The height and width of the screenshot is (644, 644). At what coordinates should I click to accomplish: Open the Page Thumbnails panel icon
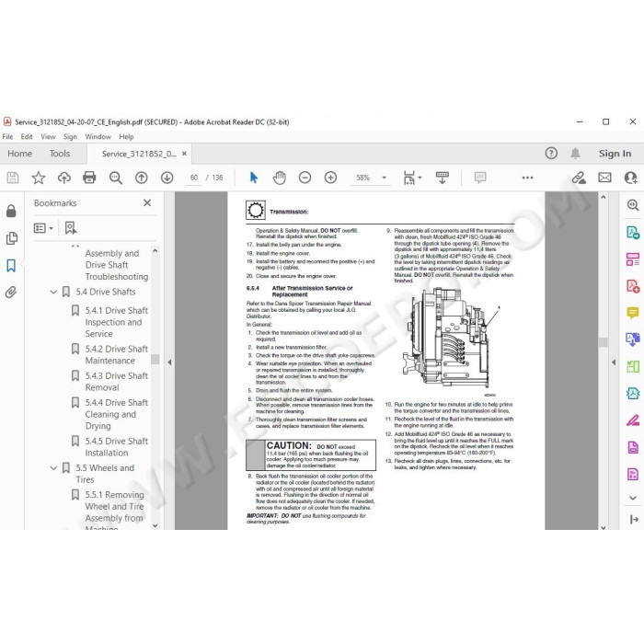tap(11, 237)
